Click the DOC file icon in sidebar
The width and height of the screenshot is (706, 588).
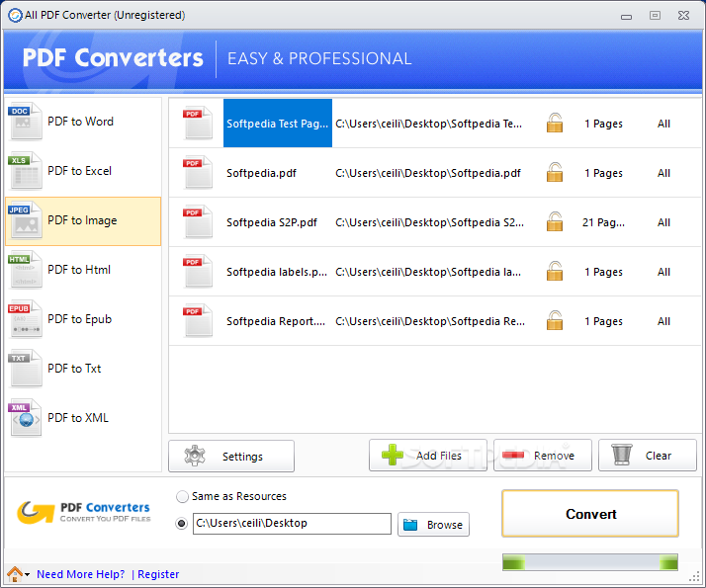pyautogui.click(x=26, y=122)
